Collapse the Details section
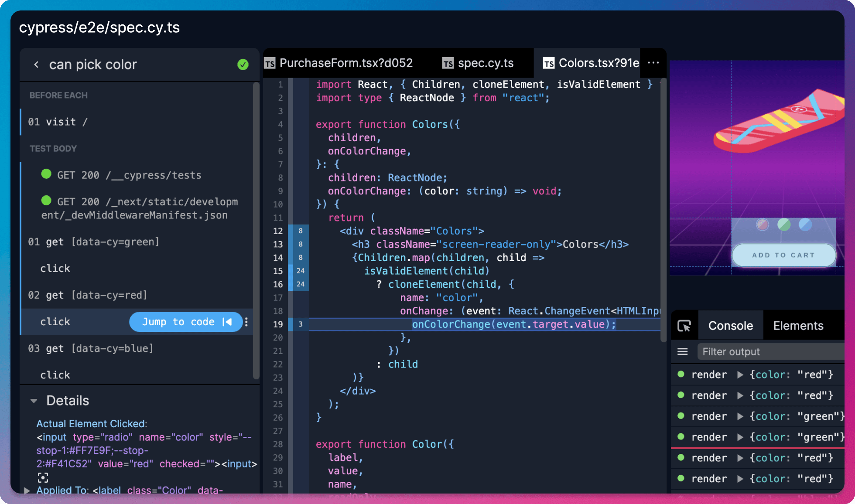855x504 pixels. tap(34, 401)
